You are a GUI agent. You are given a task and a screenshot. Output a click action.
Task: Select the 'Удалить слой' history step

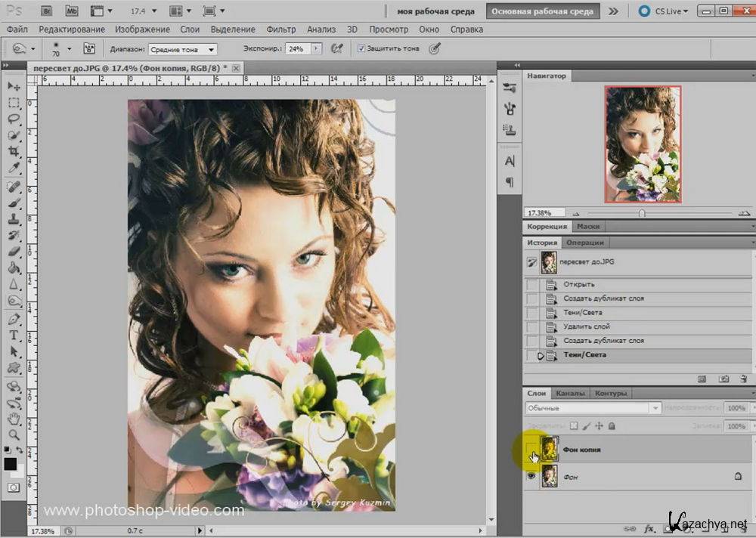click(x=587, y=326)
